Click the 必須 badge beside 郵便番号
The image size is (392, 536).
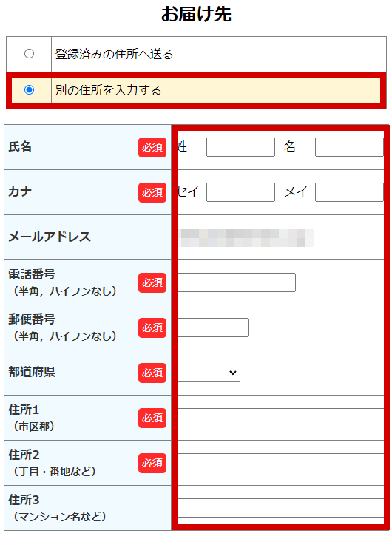152,328
